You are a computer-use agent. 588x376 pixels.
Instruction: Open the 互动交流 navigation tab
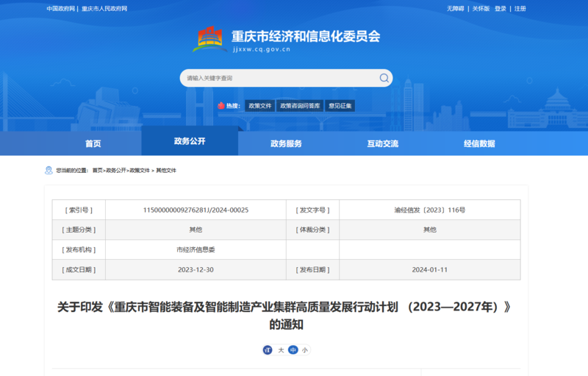(382, 143)
